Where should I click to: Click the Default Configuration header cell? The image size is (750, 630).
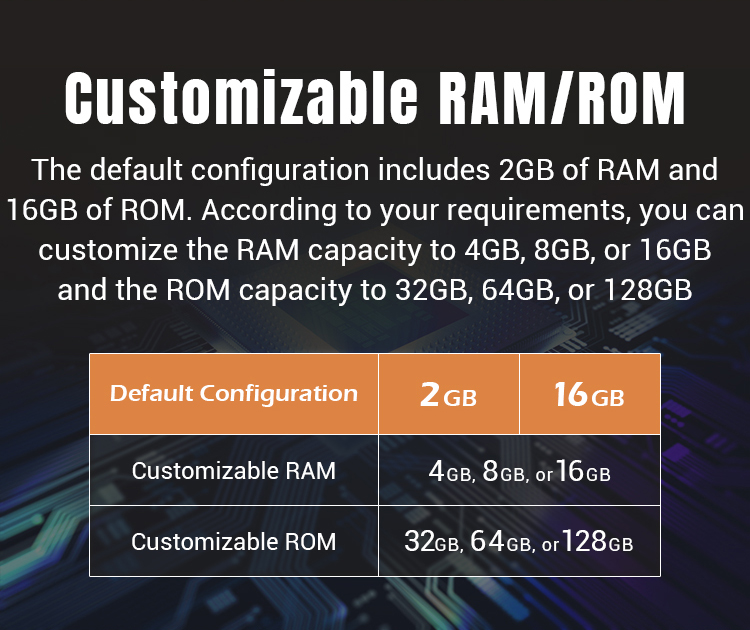[x=234, y=394]
